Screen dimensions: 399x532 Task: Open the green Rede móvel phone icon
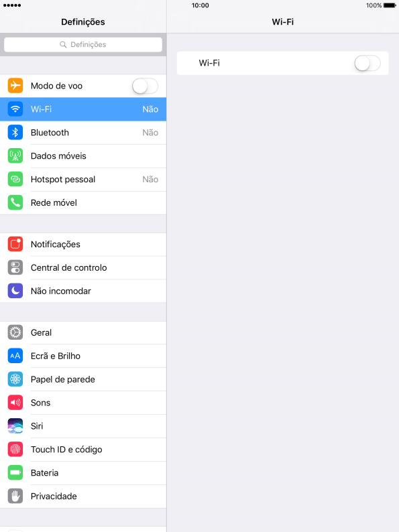tap(15, 202)
